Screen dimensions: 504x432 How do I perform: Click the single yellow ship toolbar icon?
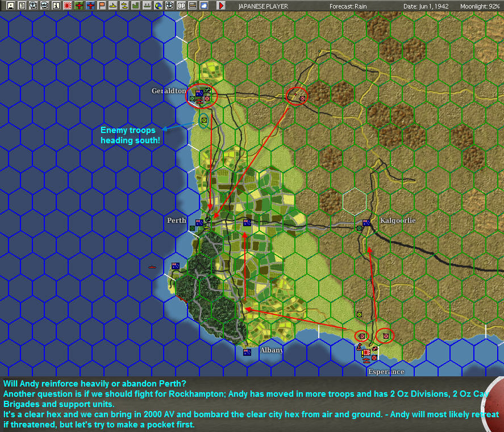click(113, 6)
